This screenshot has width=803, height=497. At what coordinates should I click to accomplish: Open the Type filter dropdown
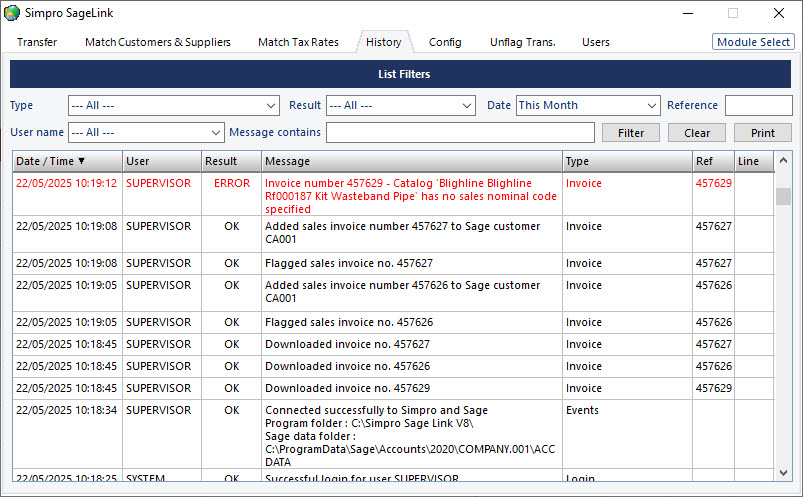[174, 105]
